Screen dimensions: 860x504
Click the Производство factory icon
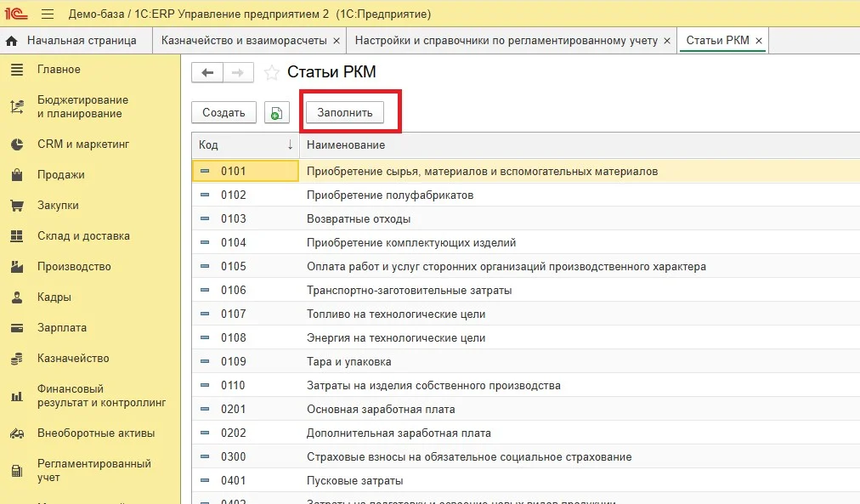click(17, 267)
